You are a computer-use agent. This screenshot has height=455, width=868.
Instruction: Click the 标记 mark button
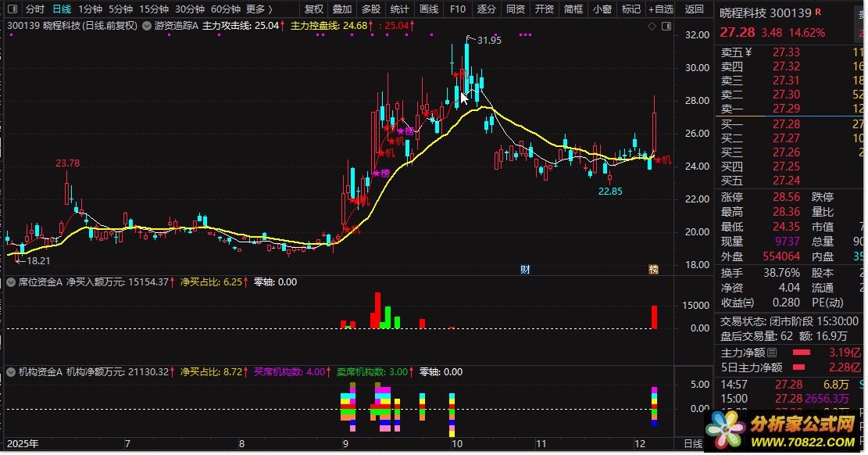click(x=630, y=9)
